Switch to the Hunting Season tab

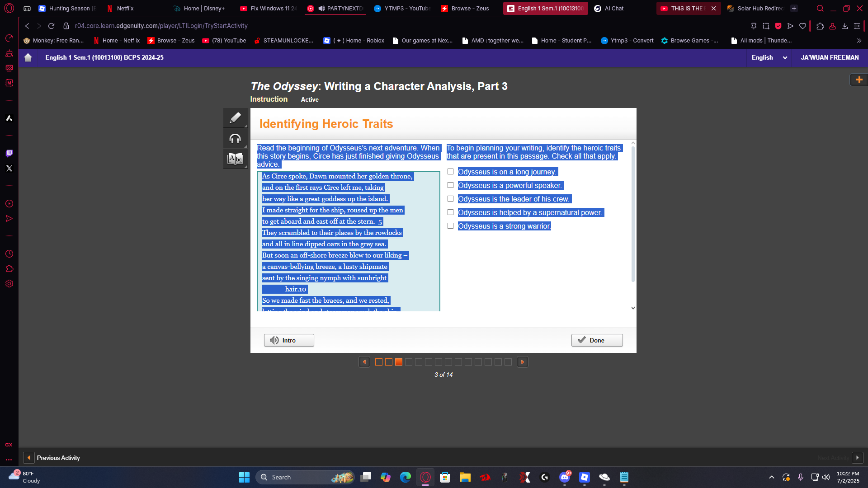click(x=68, y=8)
